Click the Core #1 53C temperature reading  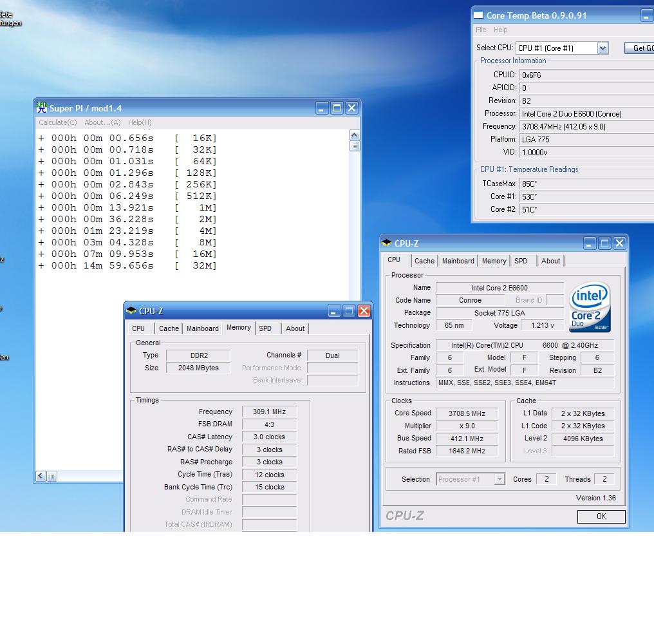click(586, 196)
